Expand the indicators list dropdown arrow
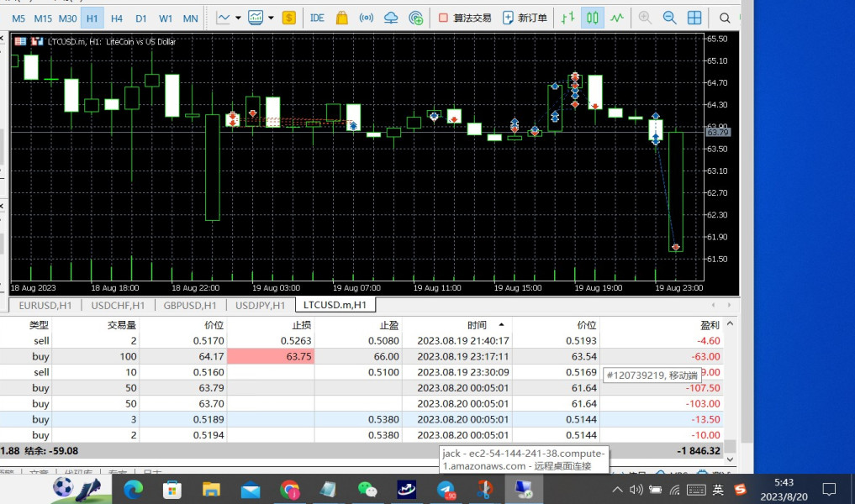Image resolution: width=855 pixels, height=504 pixels. 271,18
